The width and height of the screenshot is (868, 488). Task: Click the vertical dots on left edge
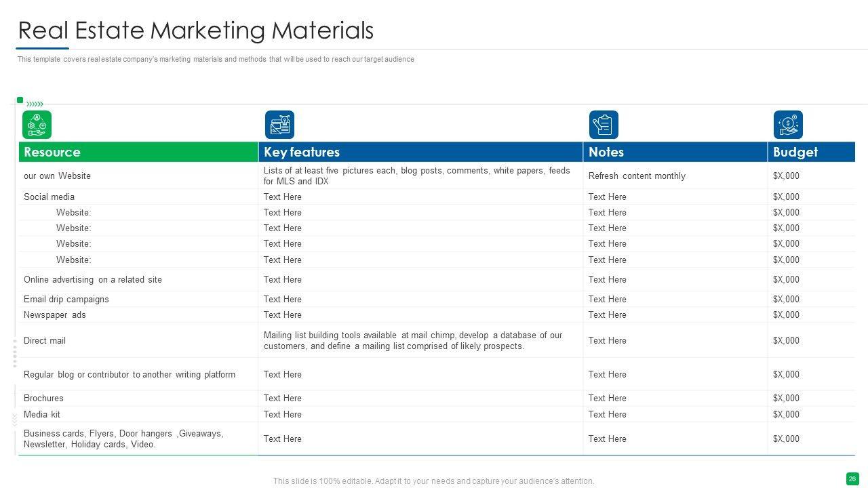(x=14, y=352)
